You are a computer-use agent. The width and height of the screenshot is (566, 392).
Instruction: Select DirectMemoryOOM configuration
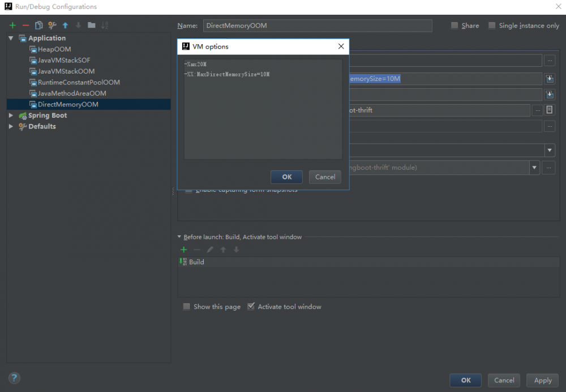point(88,104)
